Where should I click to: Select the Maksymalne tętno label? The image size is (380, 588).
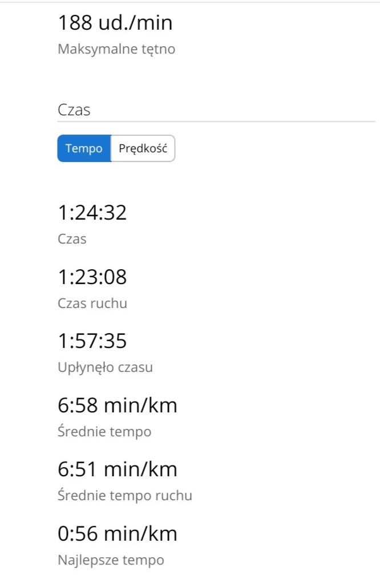tap(116, 49)
